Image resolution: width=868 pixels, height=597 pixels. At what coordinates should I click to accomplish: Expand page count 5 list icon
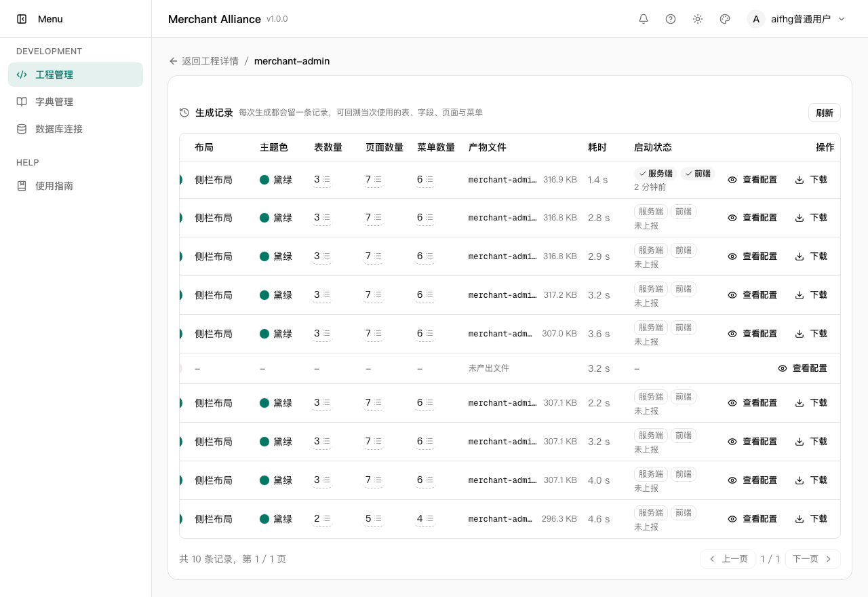[378, 519]
